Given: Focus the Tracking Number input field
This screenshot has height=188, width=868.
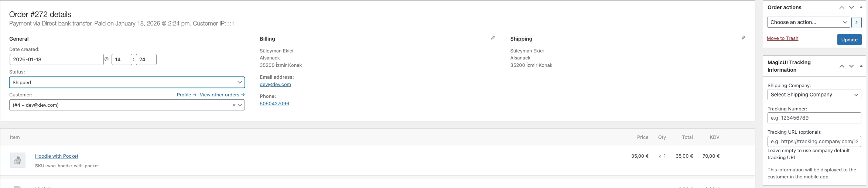Looking at the screenshot, I should [x=814, y=118].
